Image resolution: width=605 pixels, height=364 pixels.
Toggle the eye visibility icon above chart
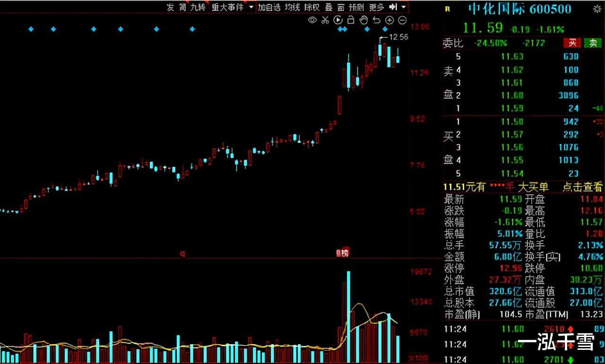(312, 20)
